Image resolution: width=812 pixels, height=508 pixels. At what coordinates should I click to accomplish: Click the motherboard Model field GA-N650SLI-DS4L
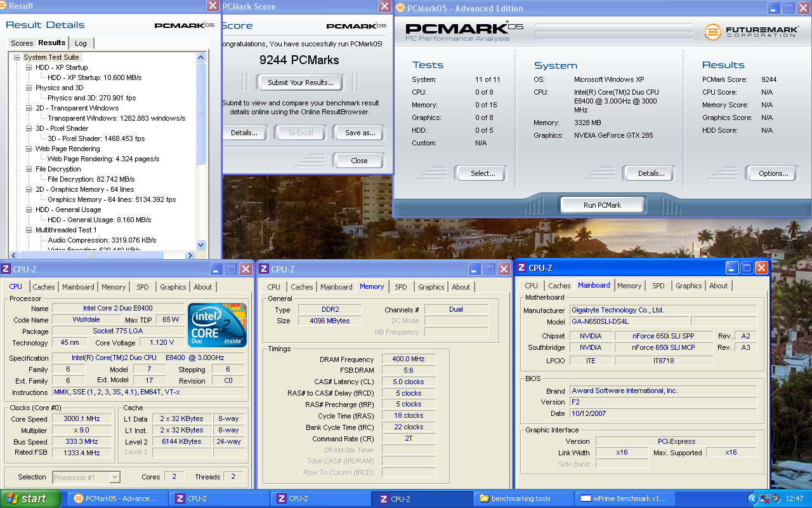click(x=629, y=322)
